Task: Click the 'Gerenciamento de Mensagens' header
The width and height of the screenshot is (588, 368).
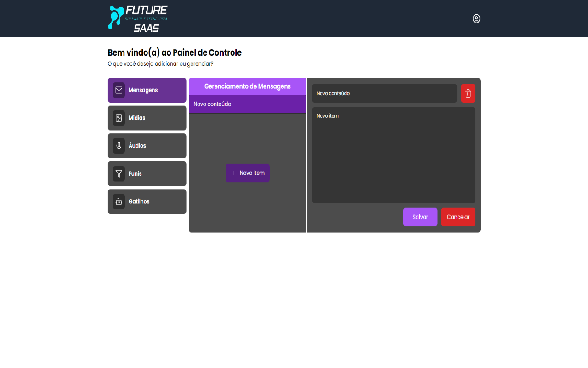Action: click(x=248, y=86)
